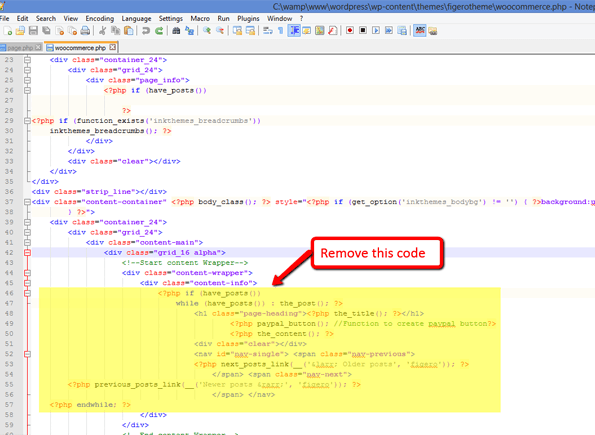Open the Window menu
Image resolution: width=595 pixels, height=435 pixels.
click(x=279, y=18)
